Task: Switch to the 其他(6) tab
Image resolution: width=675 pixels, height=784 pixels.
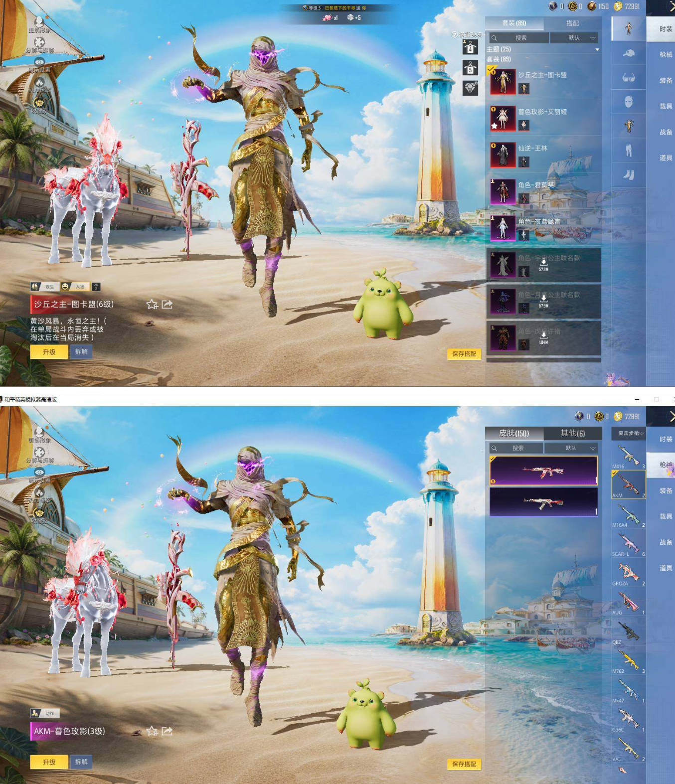Action: click(573, 433)
